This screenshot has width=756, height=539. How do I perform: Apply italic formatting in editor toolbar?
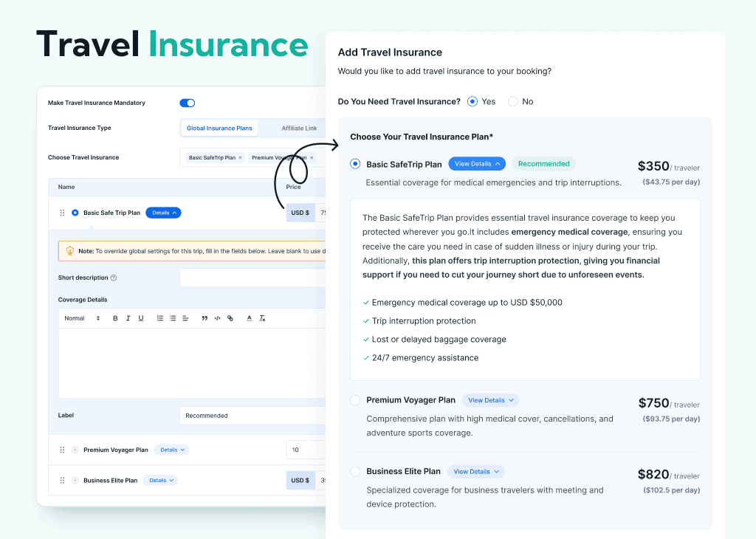(128, 318)
